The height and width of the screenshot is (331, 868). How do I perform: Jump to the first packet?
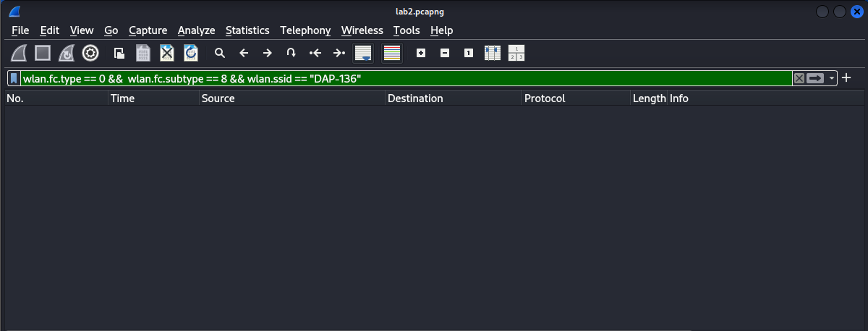coord(315,53)
